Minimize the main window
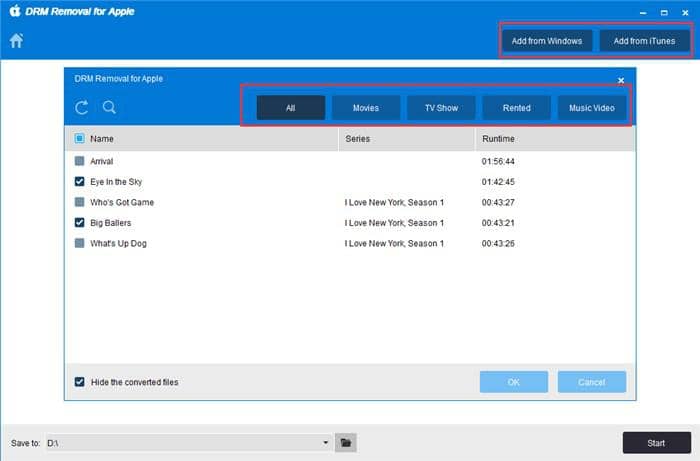The width and height of the screenshot is (700, 461). coord(643,13)
